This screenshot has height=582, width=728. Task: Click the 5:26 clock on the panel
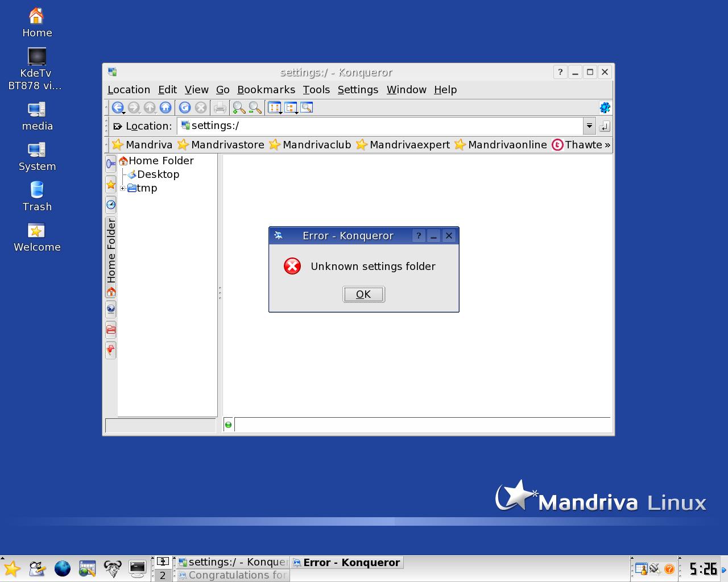[x=703, y=568]
